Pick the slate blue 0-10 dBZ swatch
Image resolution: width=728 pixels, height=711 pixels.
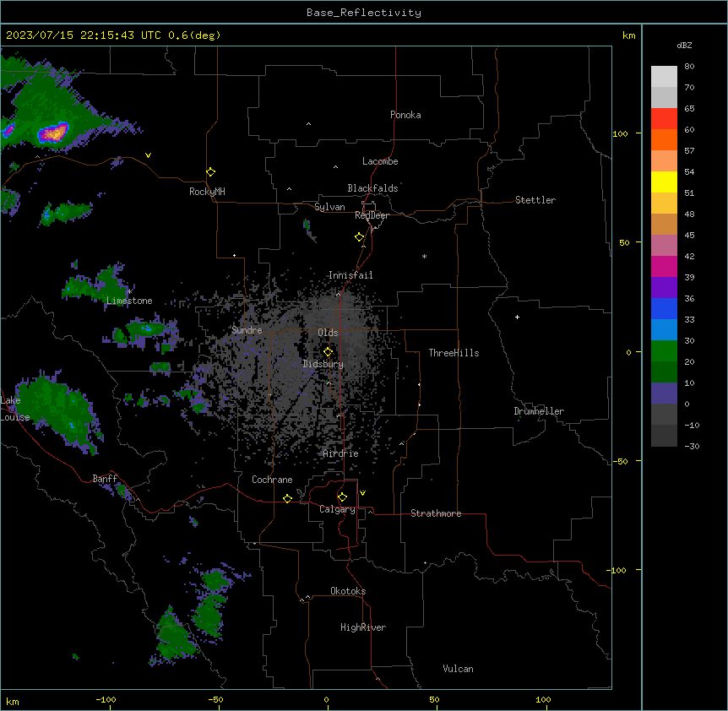point(664,393)
